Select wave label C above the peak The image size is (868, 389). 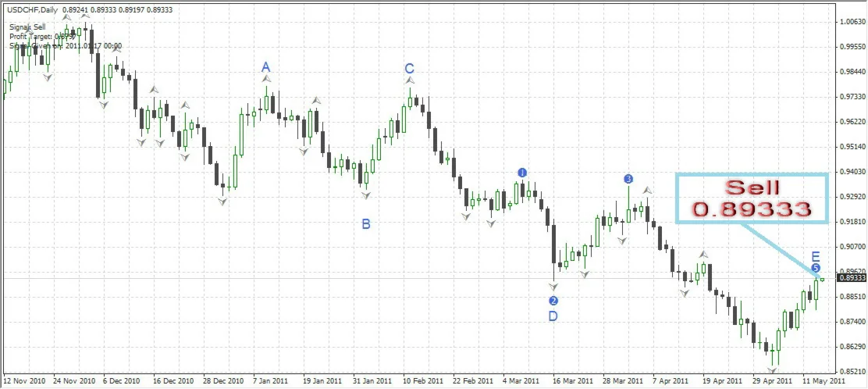(409, 68)
